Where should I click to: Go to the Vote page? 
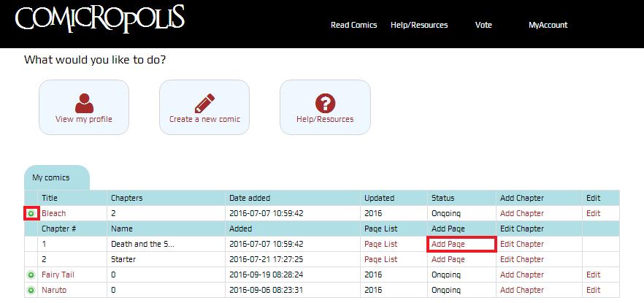point(483,25)
